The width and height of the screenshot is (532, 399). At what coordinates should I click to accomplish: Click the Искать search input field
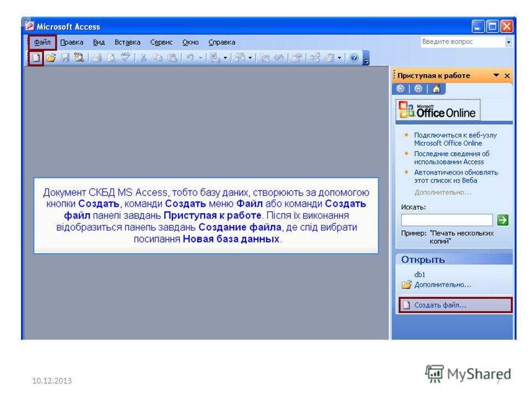447,220
